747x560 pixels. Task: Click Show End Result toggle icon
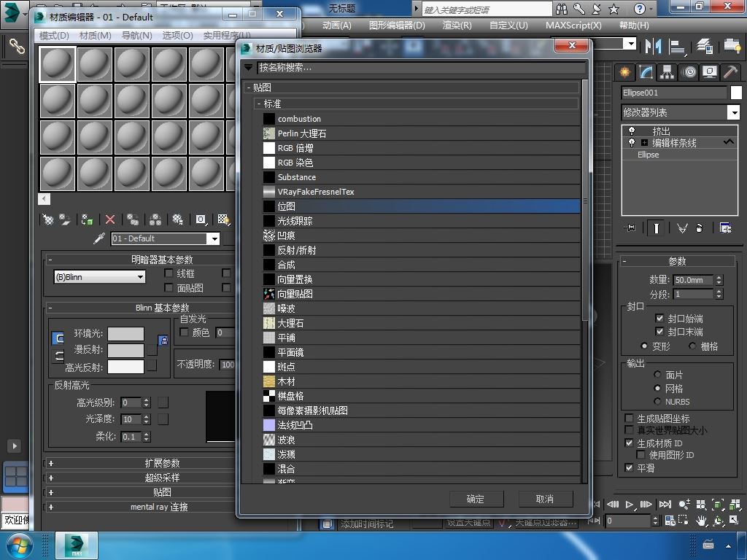click(656, 228)
